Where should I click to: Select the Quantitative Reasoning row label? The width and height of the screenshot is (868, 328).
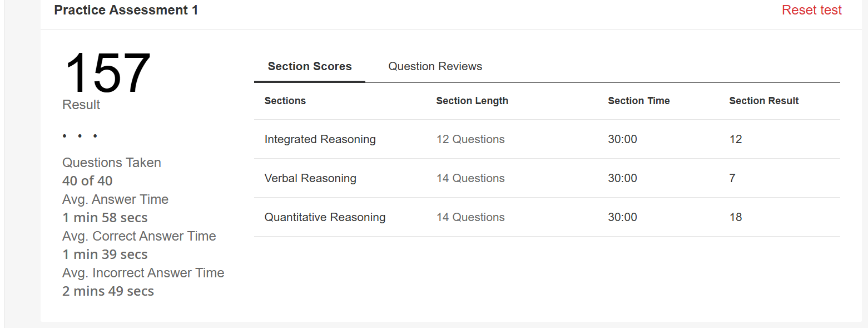tap(325, 217)
